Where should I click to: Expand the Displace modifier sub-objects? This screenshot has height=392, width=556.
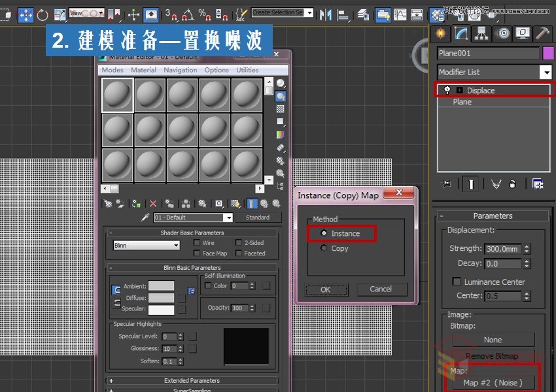pos(460,90)
